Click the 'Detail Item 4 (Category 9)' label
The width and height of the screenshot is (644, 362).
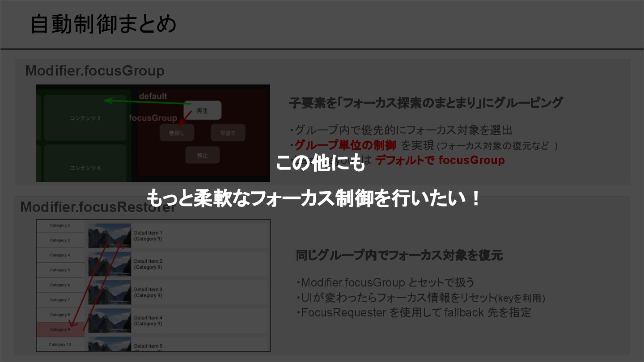click(148, 320)
